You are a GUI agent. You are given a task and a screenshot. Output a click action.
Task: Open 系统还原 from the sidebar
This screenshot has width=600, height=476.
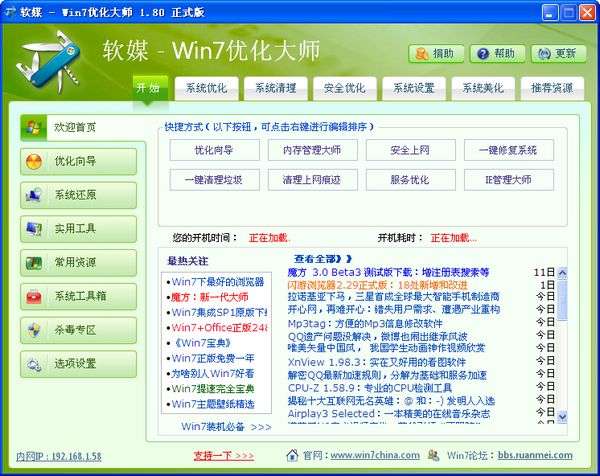pyautogui.click(x=78, y=195)
